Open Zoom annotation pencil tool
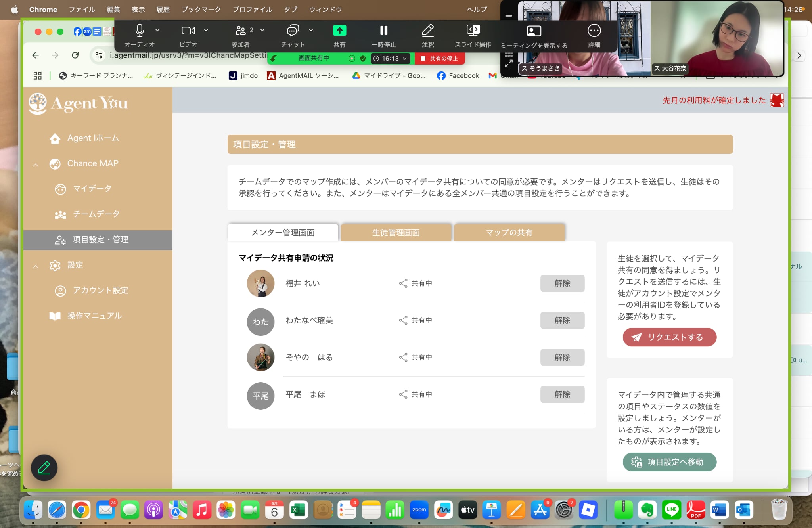Screen dimensions: 812x528 [428, 31]
